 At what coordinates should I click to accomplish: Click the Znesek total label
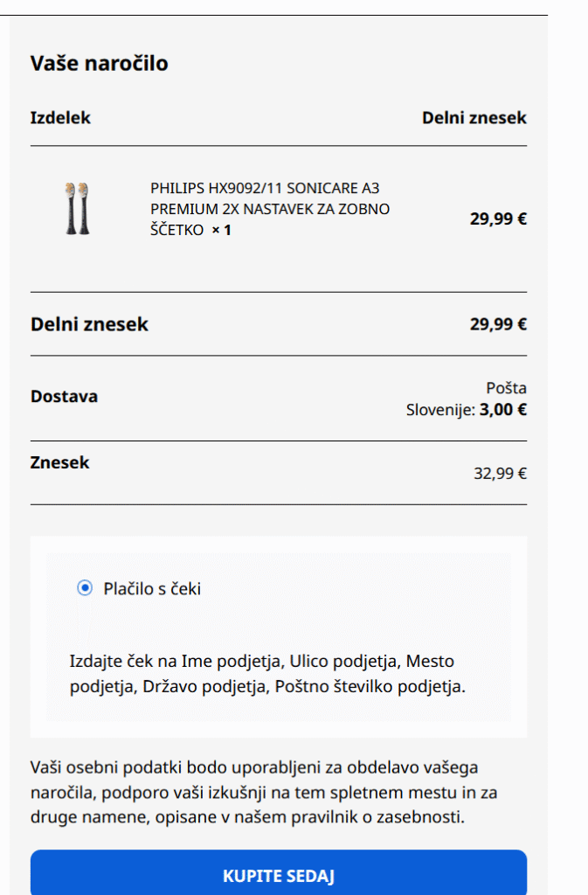pos(59,462)
